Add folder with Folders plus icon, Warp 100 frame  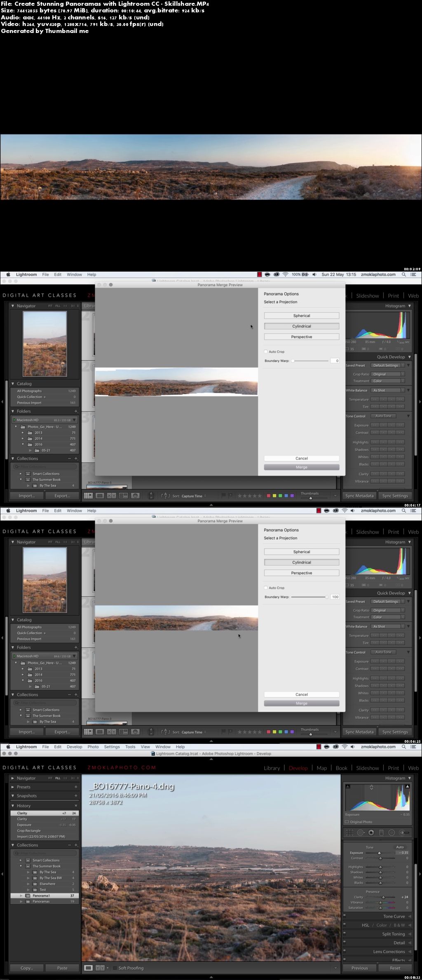(76, 647)
